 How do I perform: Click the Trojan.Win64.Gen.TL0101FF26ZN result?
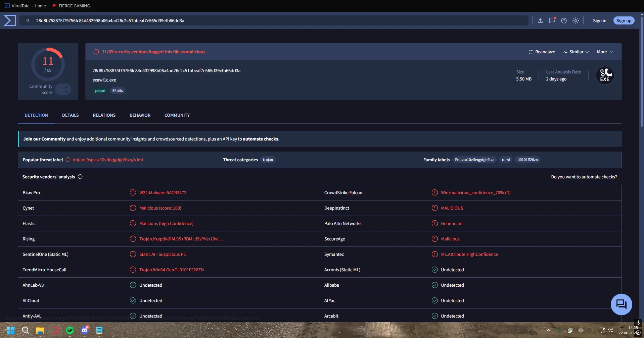(x=172, y=270)
